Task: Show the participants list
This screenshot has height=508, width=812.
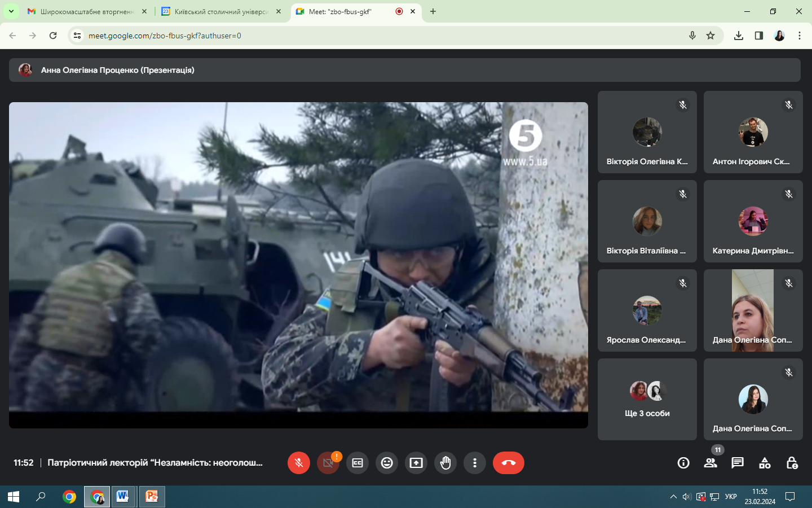Action: point(710,463)
